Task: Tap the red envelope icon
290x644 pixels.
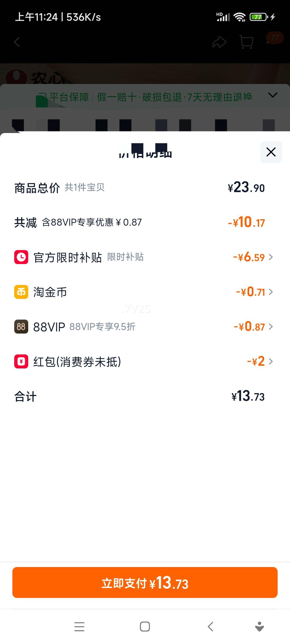Action: tap(21, 361)
